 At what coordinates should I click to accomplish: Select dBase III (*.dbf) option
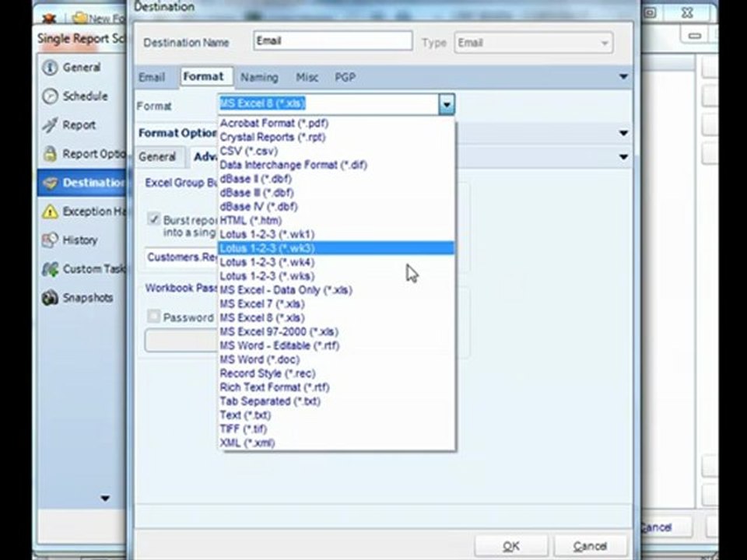tap(336, 192)
